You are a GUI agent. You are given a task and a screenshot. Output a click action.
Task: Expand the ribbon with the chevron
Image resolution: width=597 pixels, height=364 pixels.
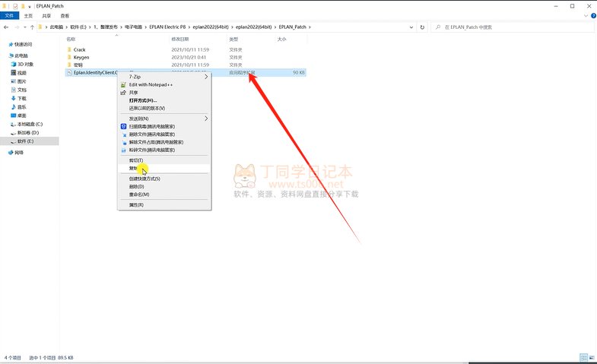(586, 16)
